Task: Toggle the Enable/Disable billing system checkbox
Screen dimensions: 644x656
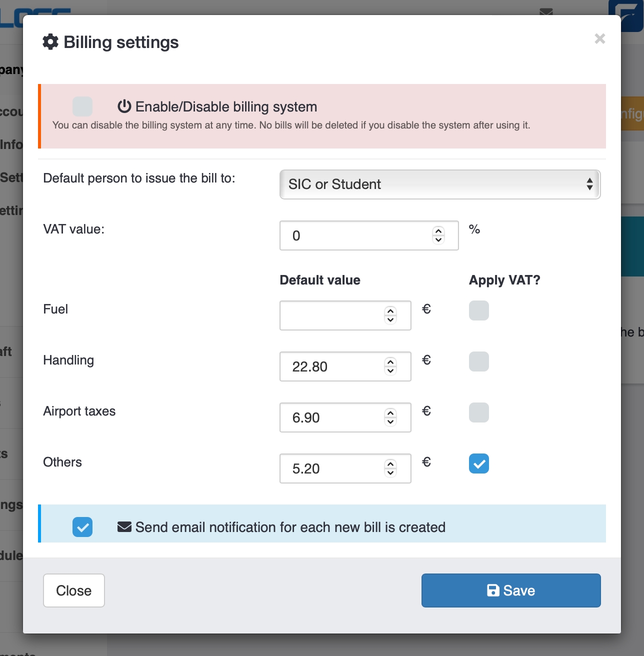Action: 82,106
